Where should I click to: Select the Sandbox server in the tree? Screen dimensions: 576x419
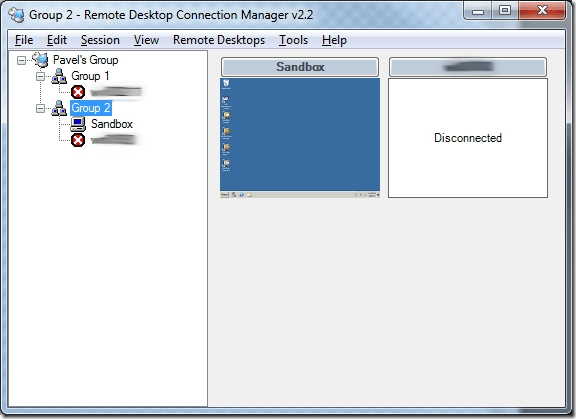pos(112,124)
